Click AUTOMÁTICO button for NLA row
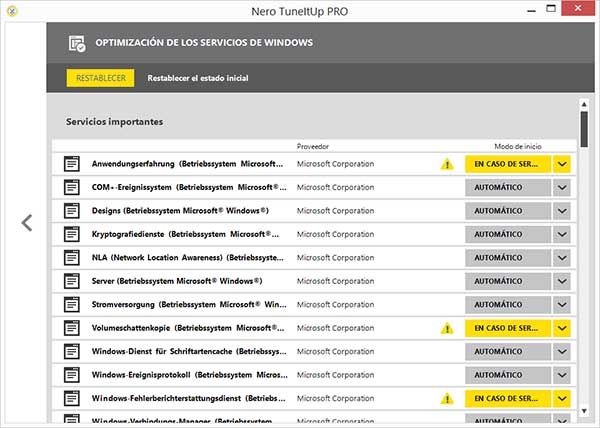Viewport: 600px width, 428px height. pyautogui.click(x=508, y=258)
